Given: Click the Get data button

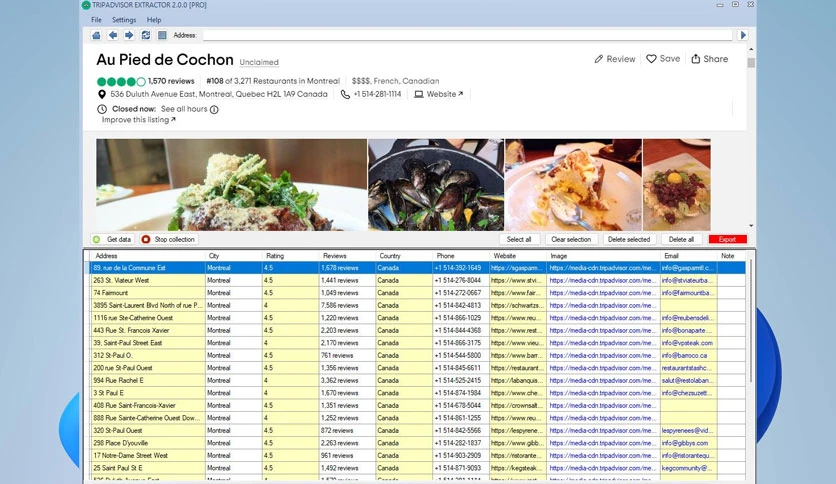Looking at the screenshot, I should [x=112, y=239].
